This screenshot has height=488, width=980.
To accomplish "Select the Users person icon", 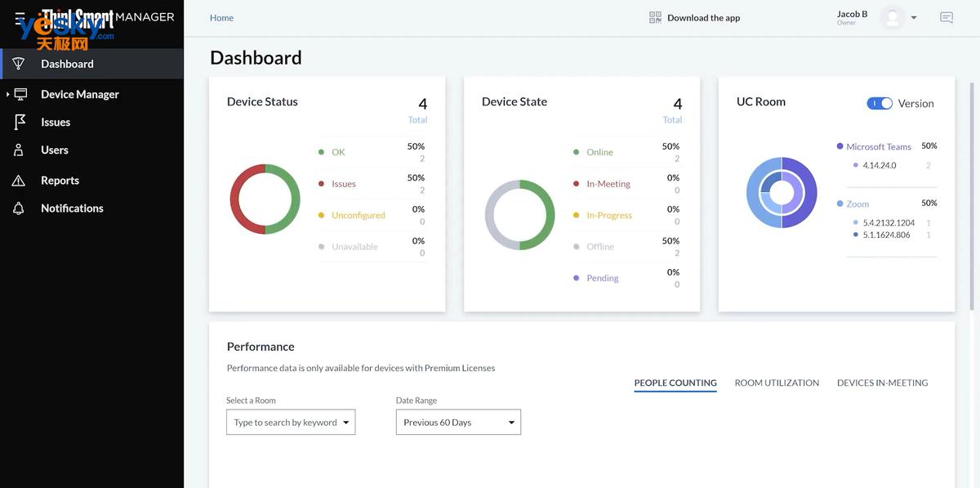I will pyautogui.click(x=19, y=150).
